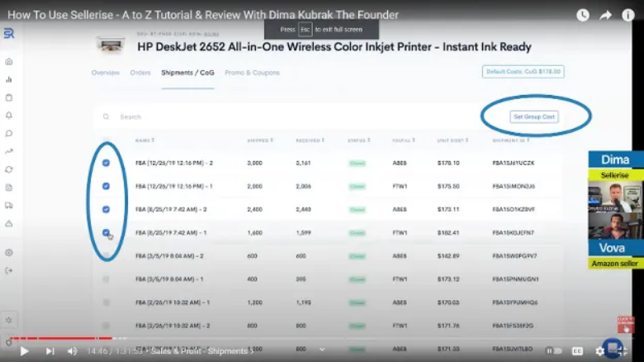Open the bell notifications sidebar icon
Image resolution: width=644 pixels, height=362 pixels.
pyautogui.click(x=9, y=116)
